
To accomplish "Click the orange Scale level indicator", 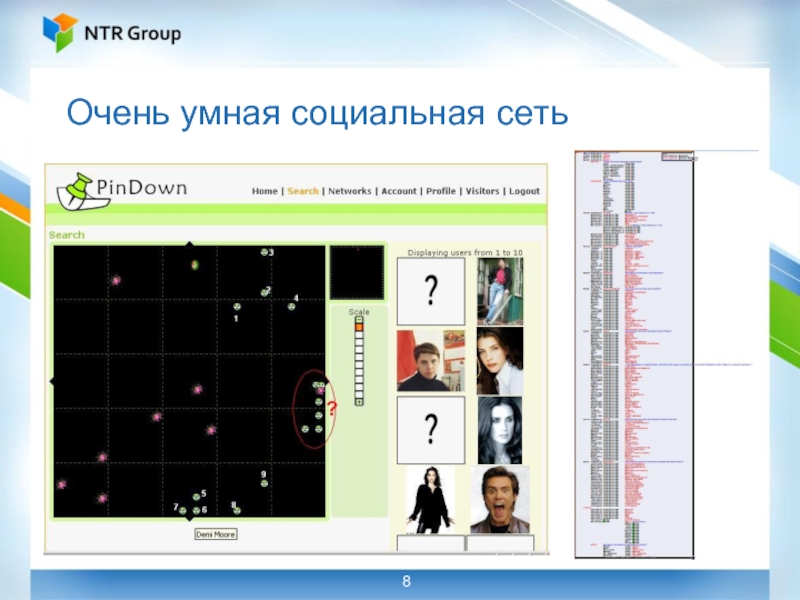I will (x=359, y=327).
